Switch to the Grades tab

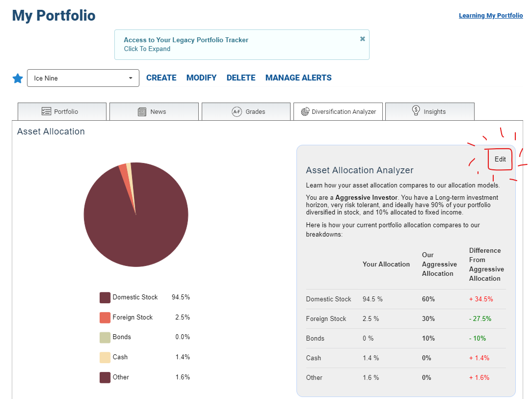[x=246, y=111]
